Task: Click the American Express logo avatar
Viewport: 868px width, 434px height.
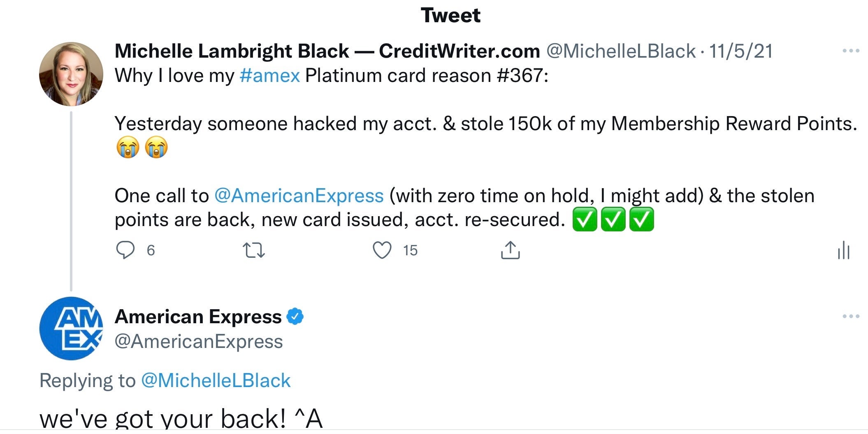Action: 71,329
